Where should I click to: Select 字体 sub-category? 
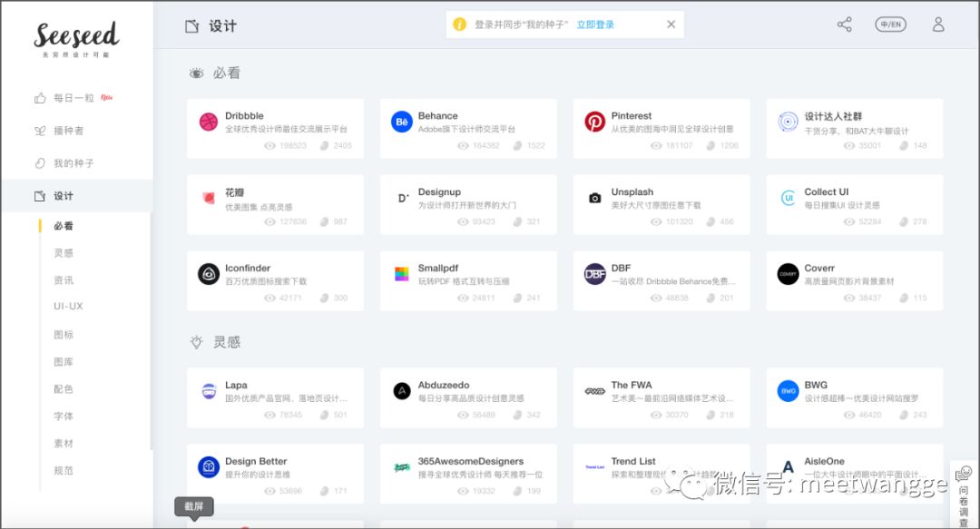[64, 416]
